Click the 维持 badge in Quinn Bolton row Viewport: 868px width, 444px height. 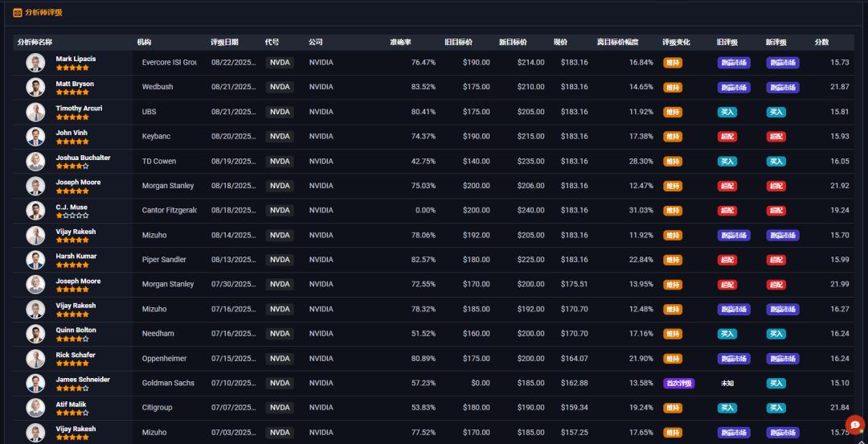click(x=673, y=334)
